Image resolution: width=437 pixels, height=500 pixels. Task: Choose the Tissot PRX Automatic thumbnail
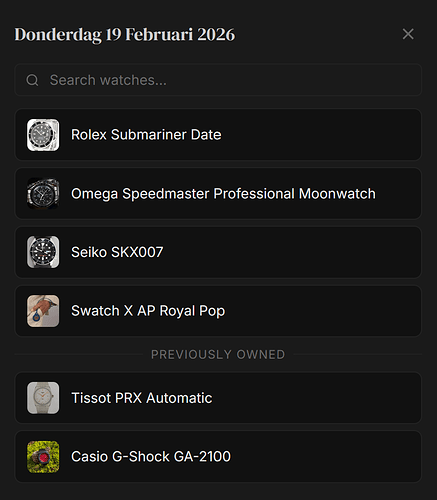tap(43, 398)
